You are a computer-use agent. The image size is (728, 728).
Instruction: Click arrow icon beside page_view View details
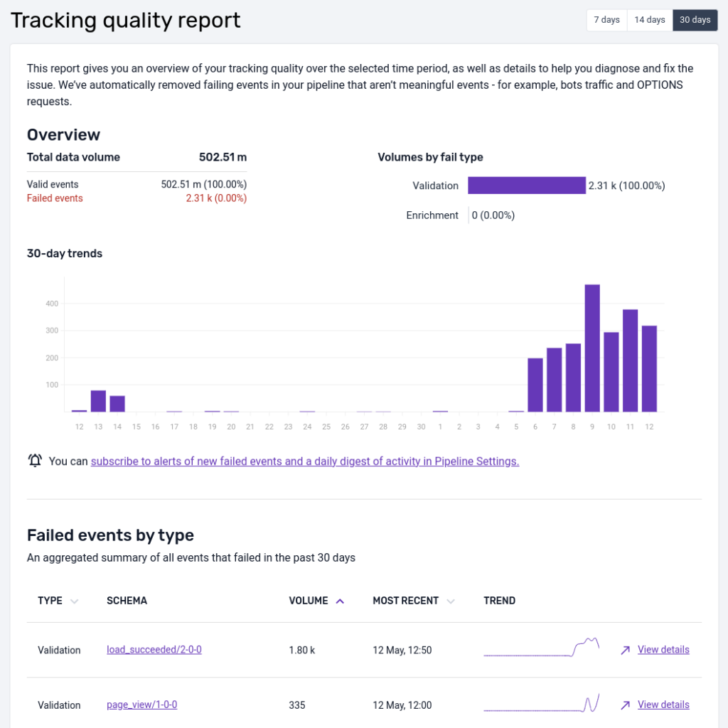[x=625, y=705]
